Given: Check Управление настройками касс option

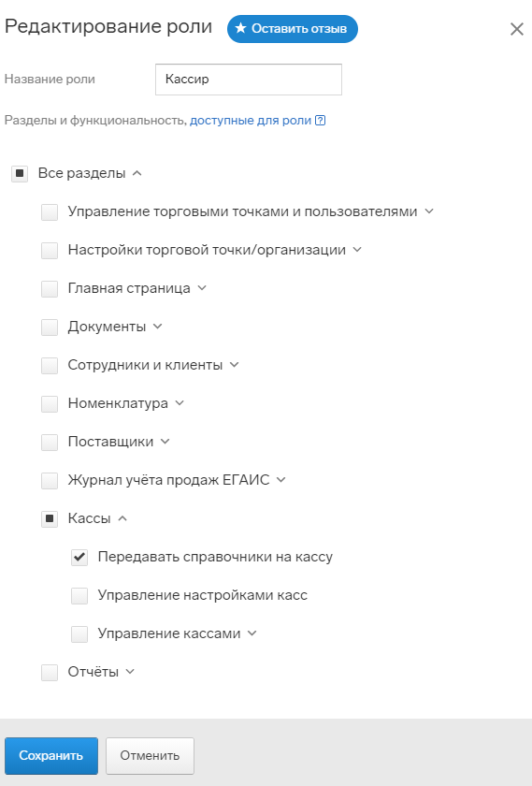Looking at the screenshot, I should (x=79, y=595).
